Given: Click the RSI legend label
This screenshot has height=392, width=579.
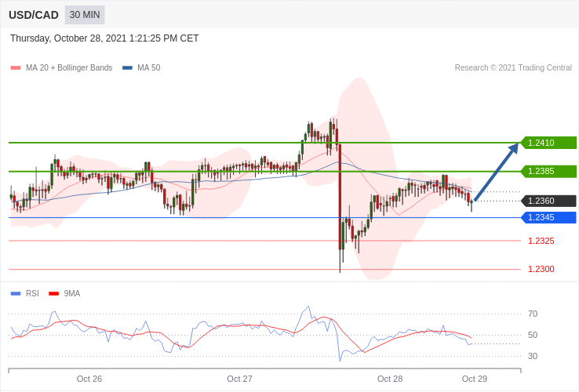Looking at the screenshot, I should (32, 294).
